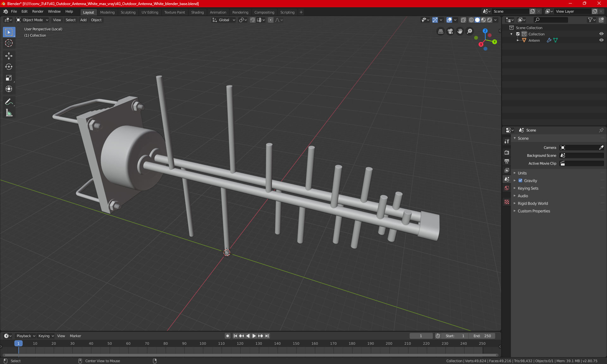Select the Select Box tool
The width and height of the screenshot is (607, 364).
tap(9, 32)
